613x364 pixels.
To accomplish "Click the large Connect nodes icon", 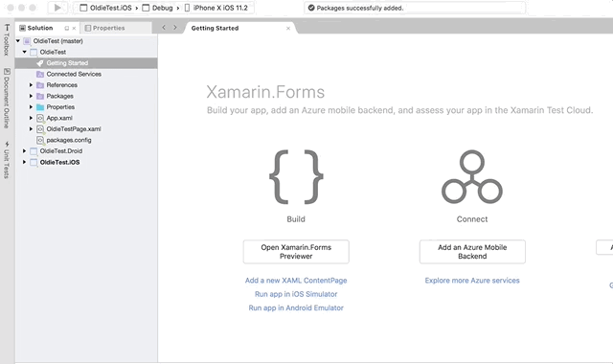I will 472,177.
